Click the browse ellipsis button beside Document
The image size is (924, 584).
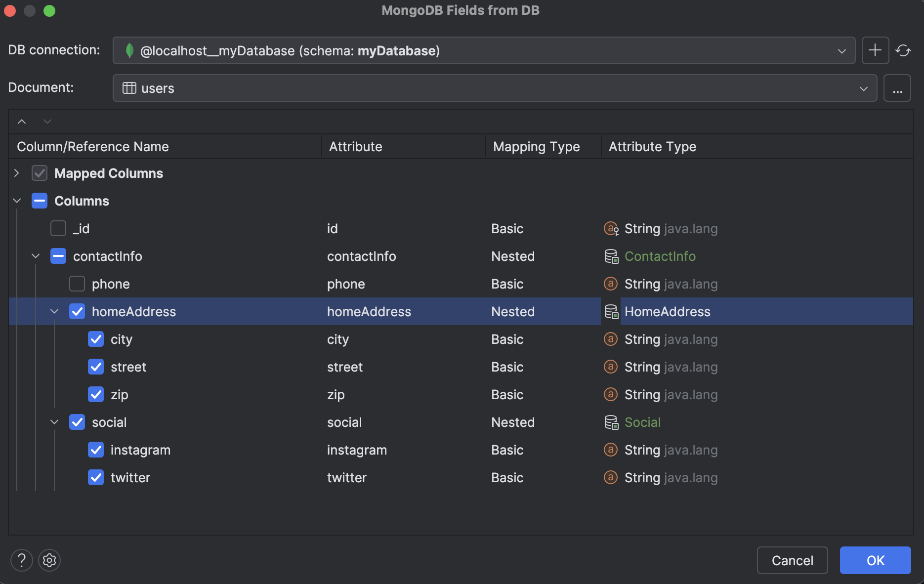click(x=897, y=88)
